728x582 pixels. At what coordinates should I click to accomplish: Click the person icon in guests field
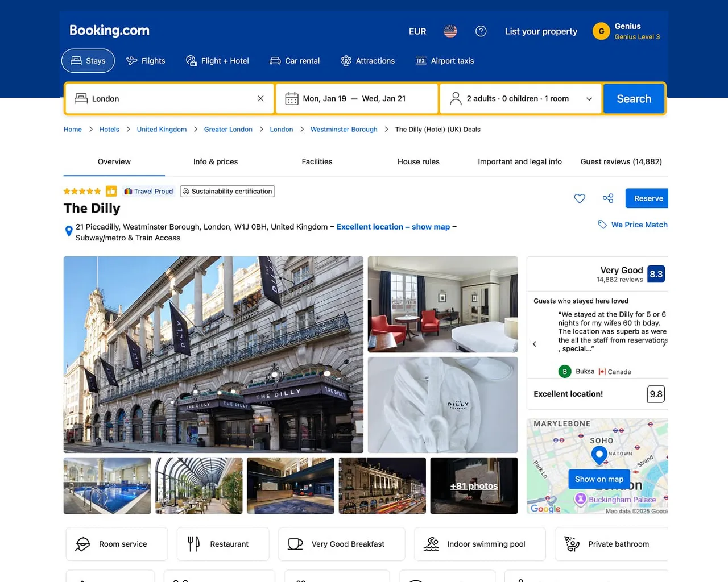456,98
